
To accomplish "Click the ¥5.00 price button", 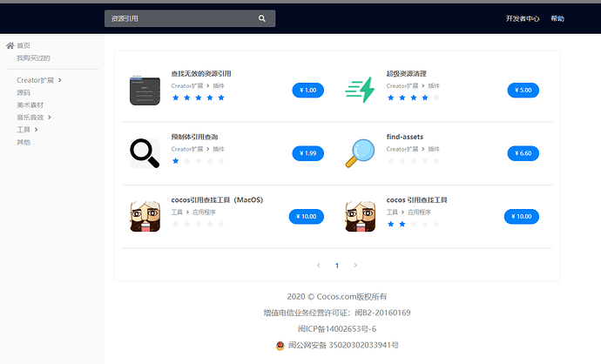I will 523,90.
